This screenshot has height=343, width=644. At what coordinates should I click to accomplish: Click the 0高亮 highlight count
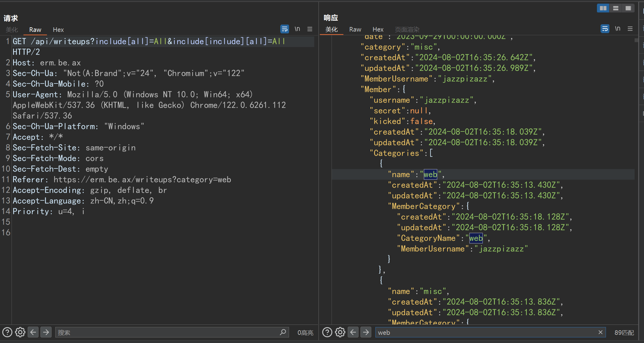coord(305,333)
